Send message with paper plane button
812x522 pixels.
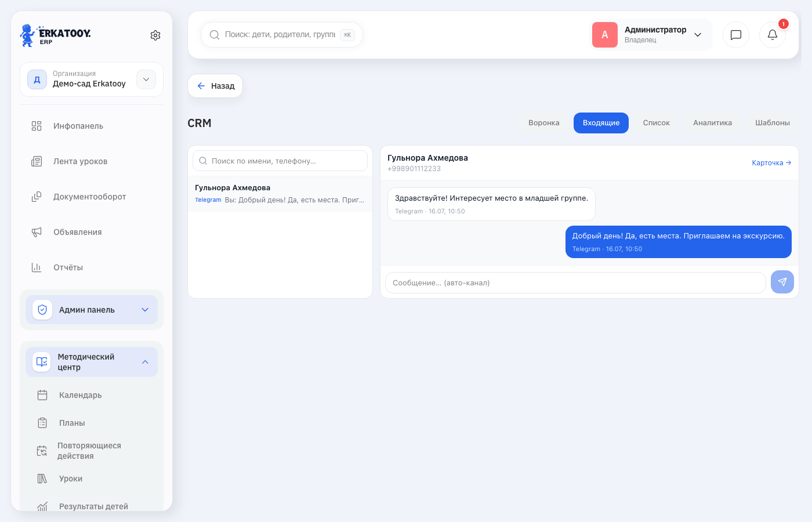[782, 282]
